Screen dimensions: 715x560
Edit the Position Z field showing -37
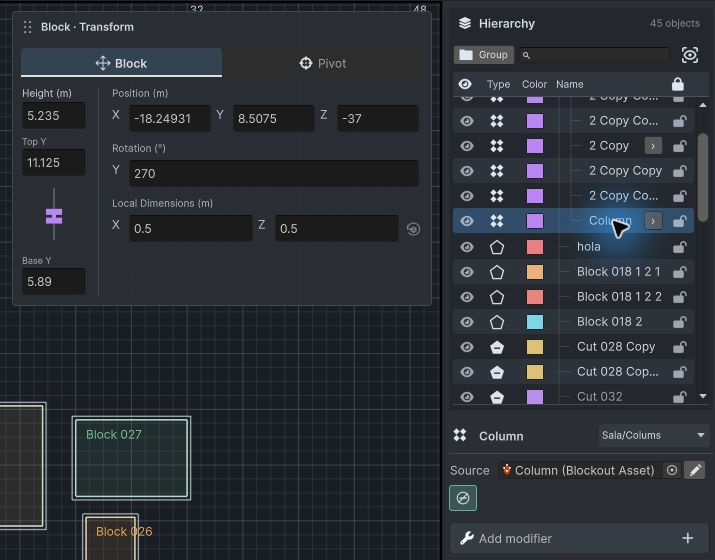tap(378, 119)
